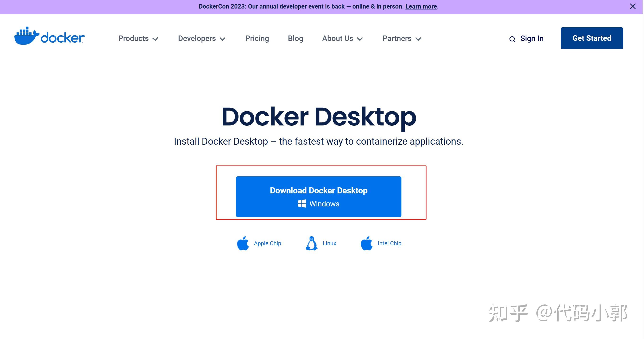Click the Get Started button

(592, 38)
